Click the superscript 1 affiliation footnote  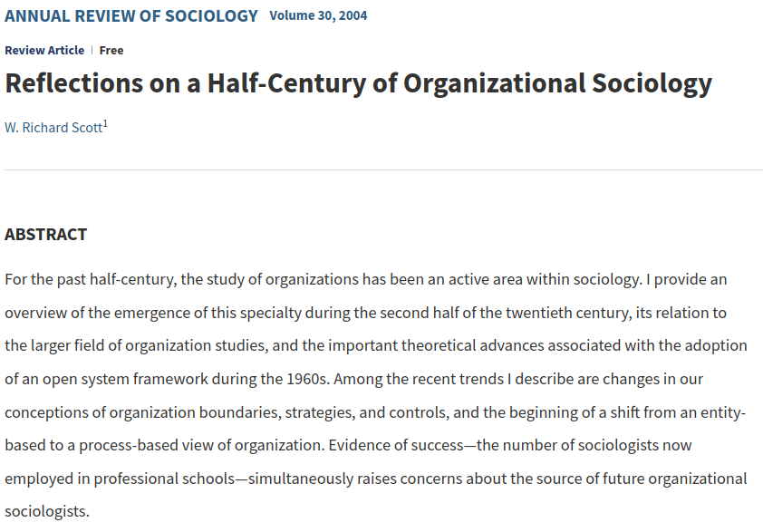tap(105, 123)
